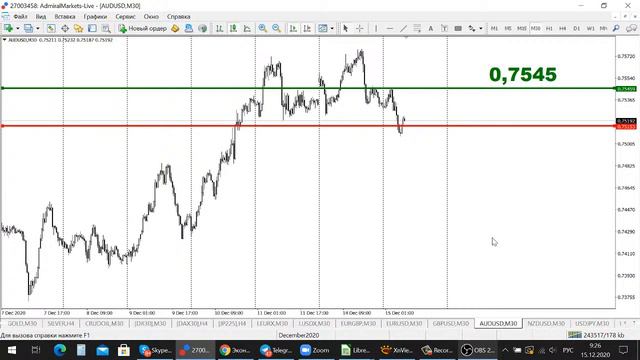Viewport: 640px width, 360px height.
Task: Expand the Templates dropdown arrow
Action: tap(332, 28)
